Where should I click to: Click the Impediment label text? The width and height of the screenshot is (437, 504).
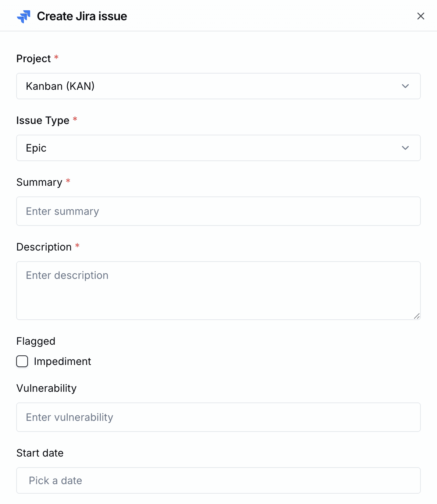point(63,361)
